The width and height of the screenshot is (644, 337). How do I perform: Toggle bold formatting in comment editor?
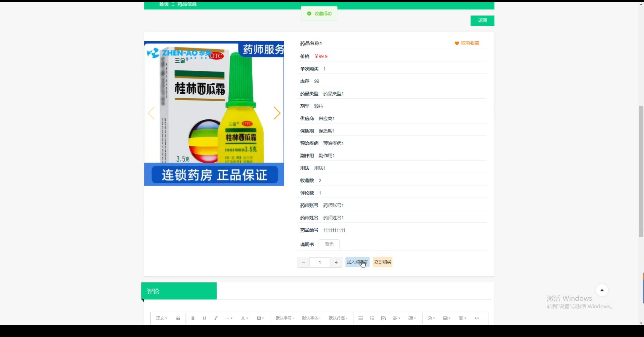(192, 318)
